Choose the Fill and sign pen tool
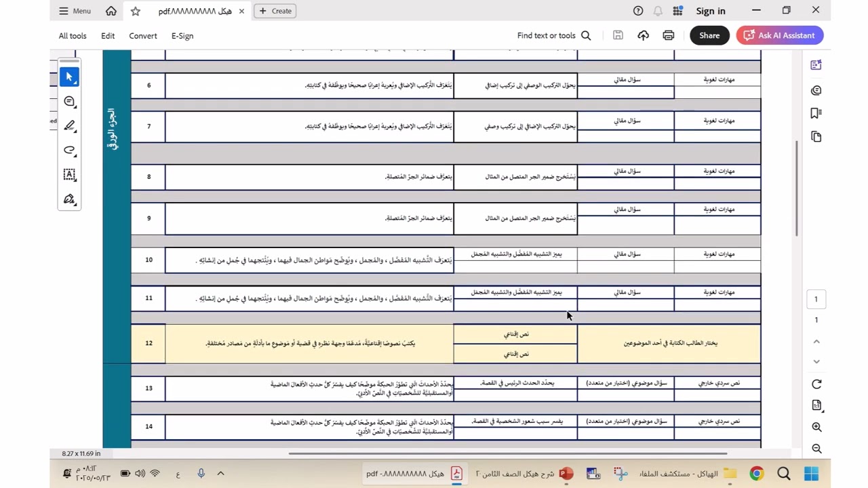868x488 pixels. click(69, 199)
